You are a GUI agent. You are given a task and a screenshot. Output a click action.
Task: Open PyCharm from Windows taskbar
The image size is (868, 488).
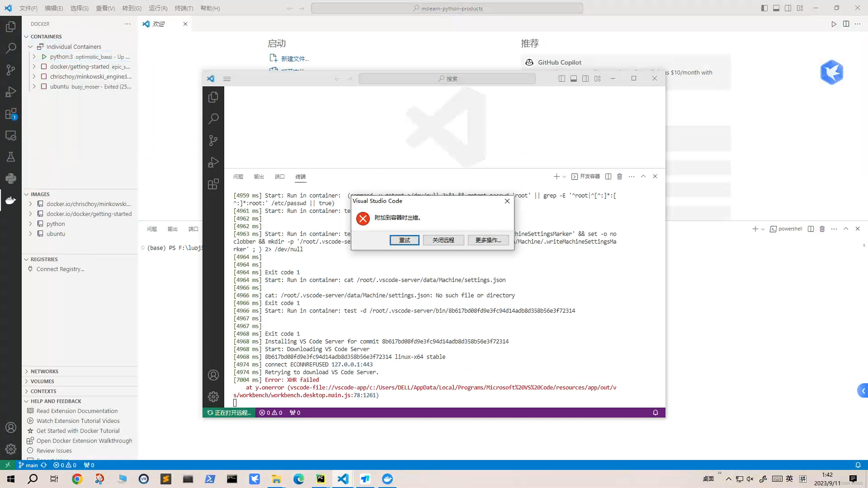tap(321, 479)
